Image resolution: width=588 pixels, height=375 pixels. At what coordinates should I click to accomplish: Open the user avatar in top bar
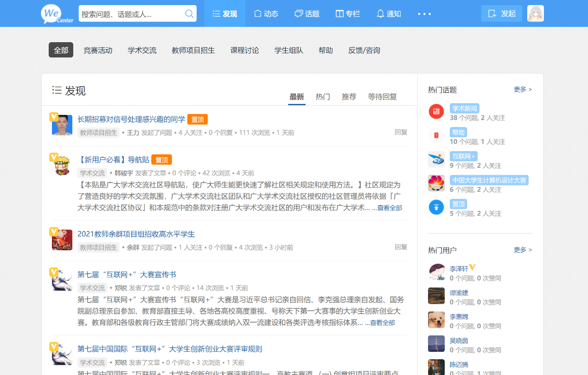coord(535,13)
